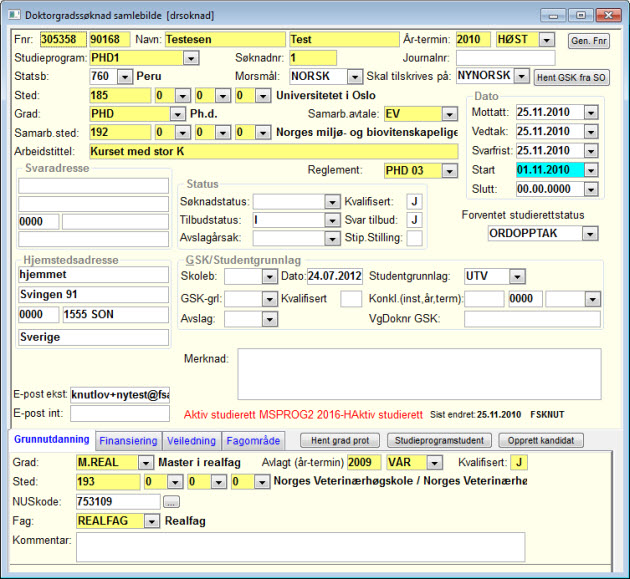Open the Studentgrunnlag UTV dropdown
630x579 pixels.
(x=517, y=276)
